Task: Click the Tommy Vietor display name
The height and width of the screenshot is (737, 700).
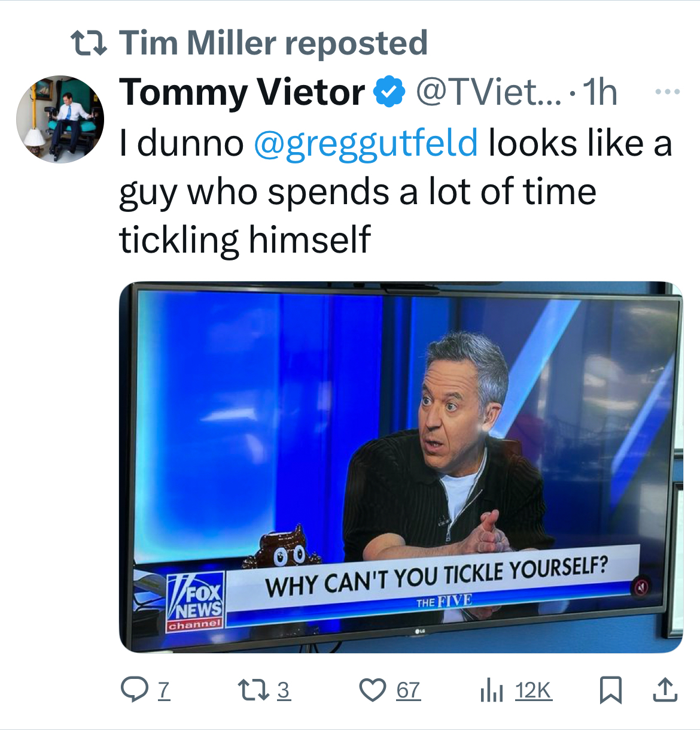Action: 242,92
